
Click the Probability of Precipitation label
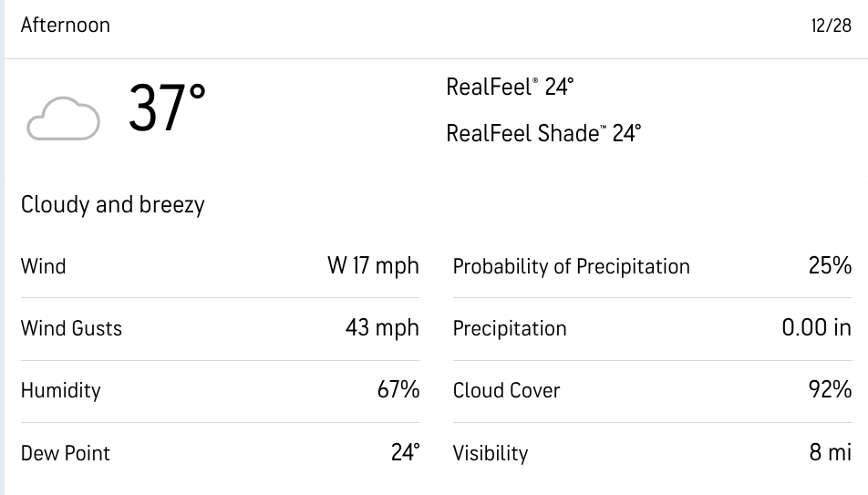[572, 266]
